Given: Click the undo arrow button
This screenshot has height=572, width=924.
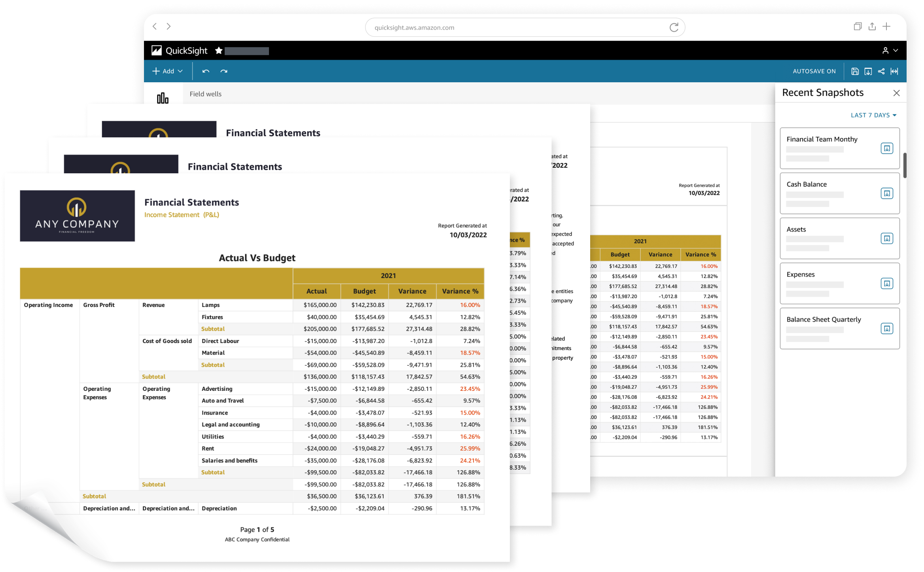Looking at the screenshot, I should tap(206, 70).
